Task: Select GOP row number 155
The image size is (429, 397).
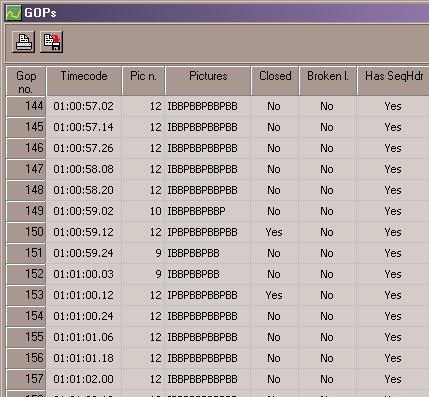Action: pos(26,337)
